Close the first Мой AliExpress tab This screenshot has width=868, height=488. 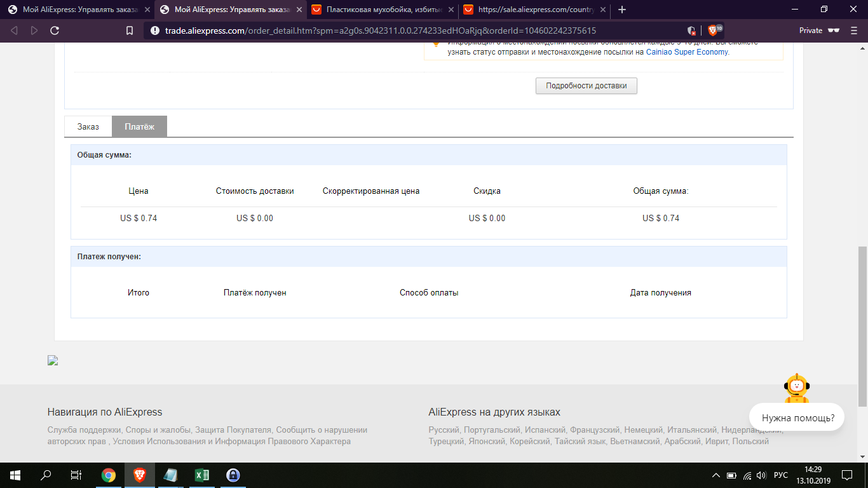(x=147, y=10)
